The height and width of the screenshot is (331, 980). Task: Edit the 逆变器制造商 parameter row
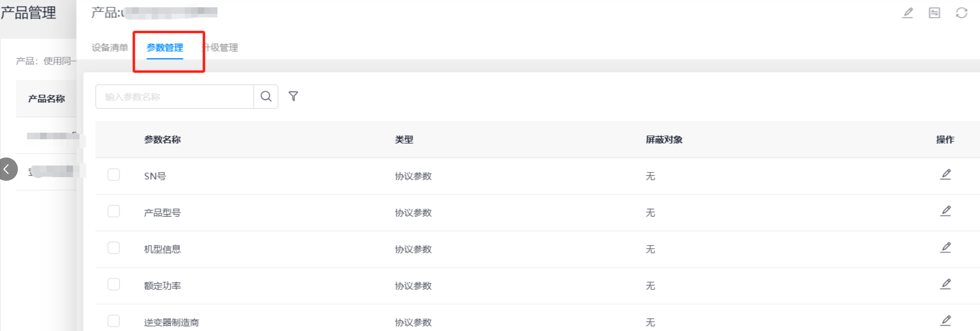point(945,320)
